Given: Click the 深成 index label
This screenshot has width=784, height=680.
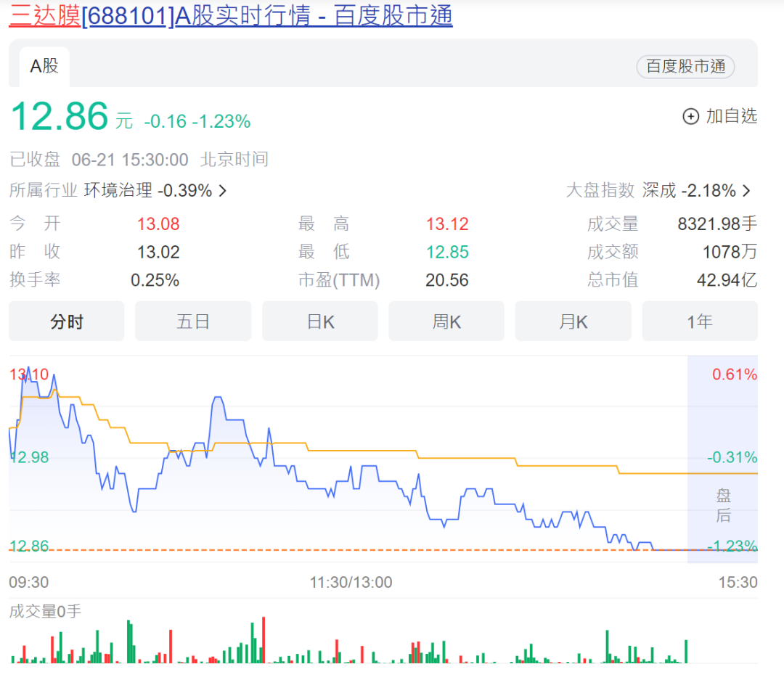Looking at the screenshot, I should [x=659, y=191].
